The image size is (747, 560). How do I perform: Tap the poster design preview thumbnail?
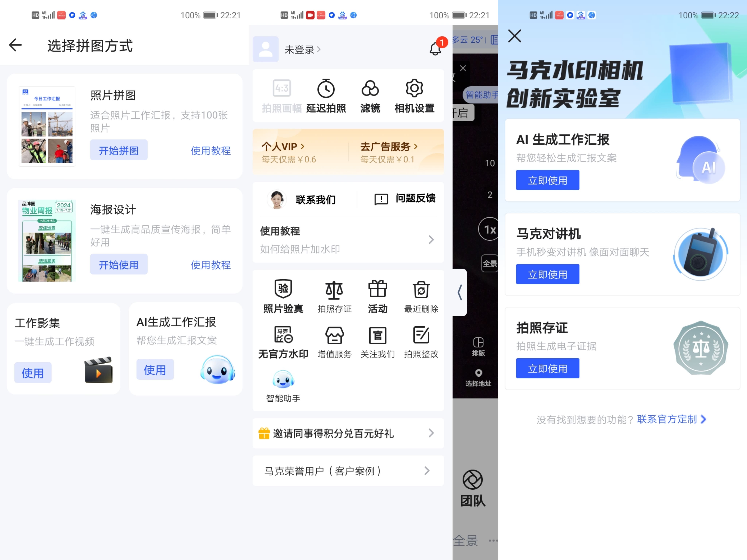(47, 241)
